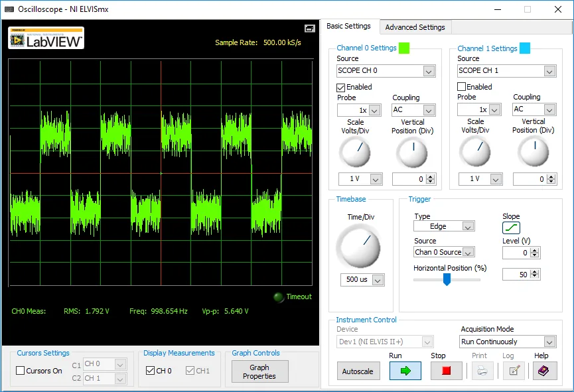
Task: Click the RMS 1.792 V measurement
Action: coord(86,311)
